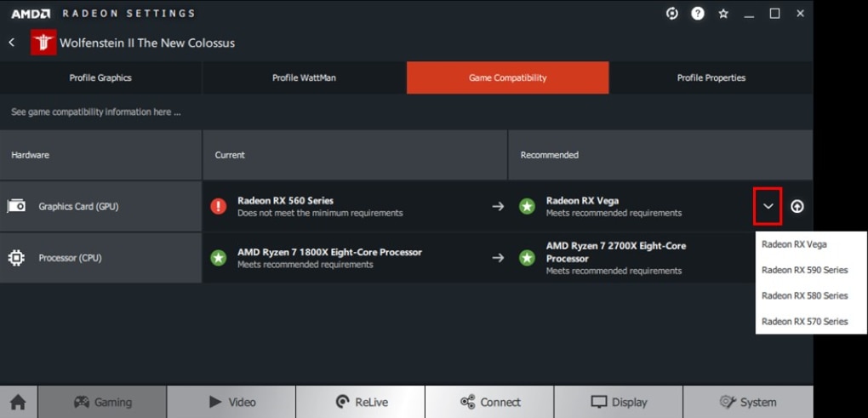Click the GPU upgrade arrow icon
The height and width of the screenshot is (418, 868).
[x=797, y=207]
